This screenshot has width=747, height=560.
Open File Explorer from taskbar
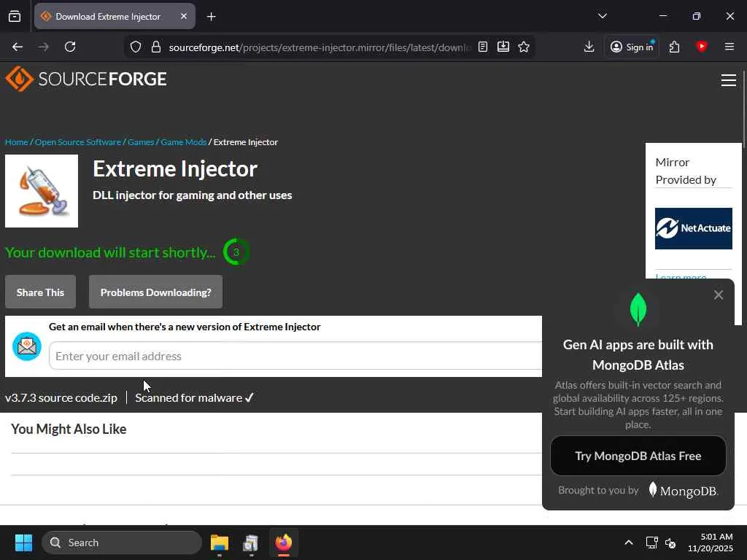click(x=220, y=542)
